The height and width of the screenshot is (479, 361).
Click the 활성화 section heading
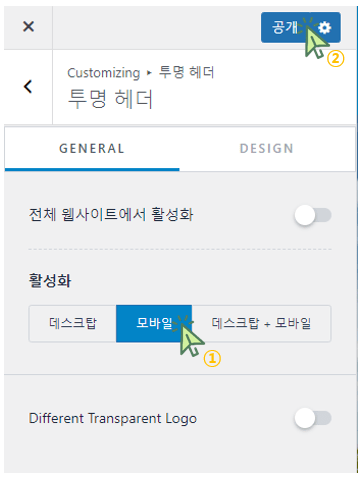pyautogui.click(x=50, y=280)
